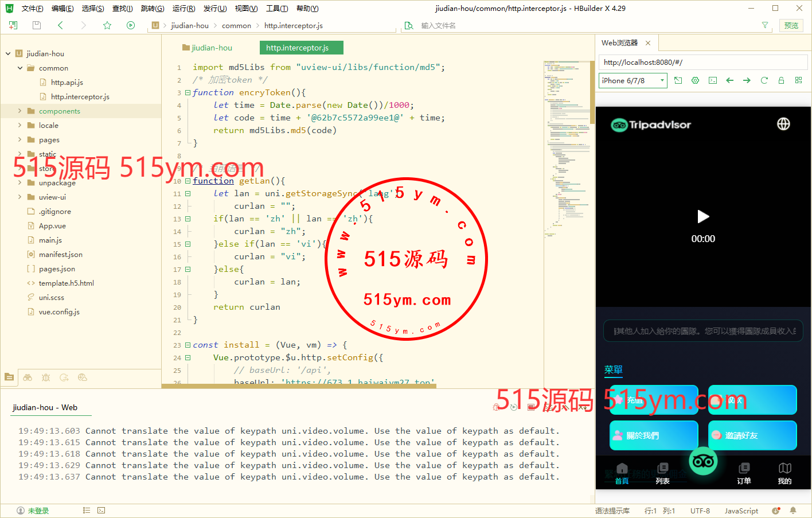Screen dimensions: 812x518
Task: Open browser console terminal icon
Action: click(x=712, y=80)
